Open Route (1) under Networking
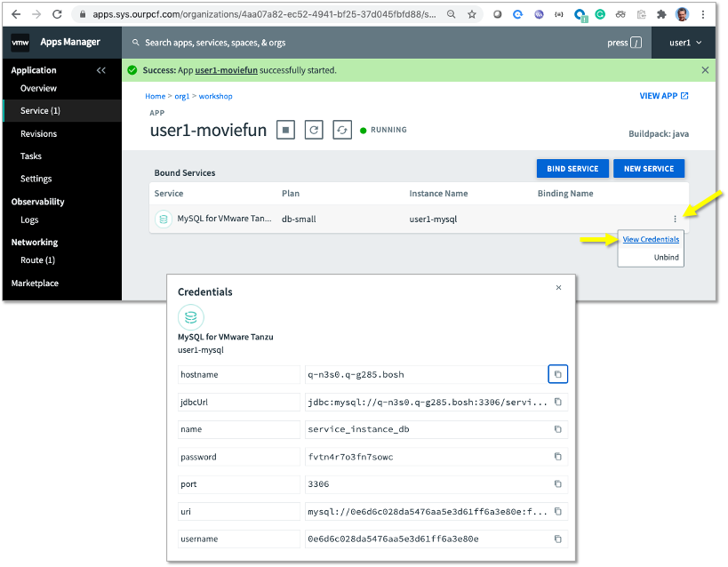 pyautogui.click(x=37, y=260)
